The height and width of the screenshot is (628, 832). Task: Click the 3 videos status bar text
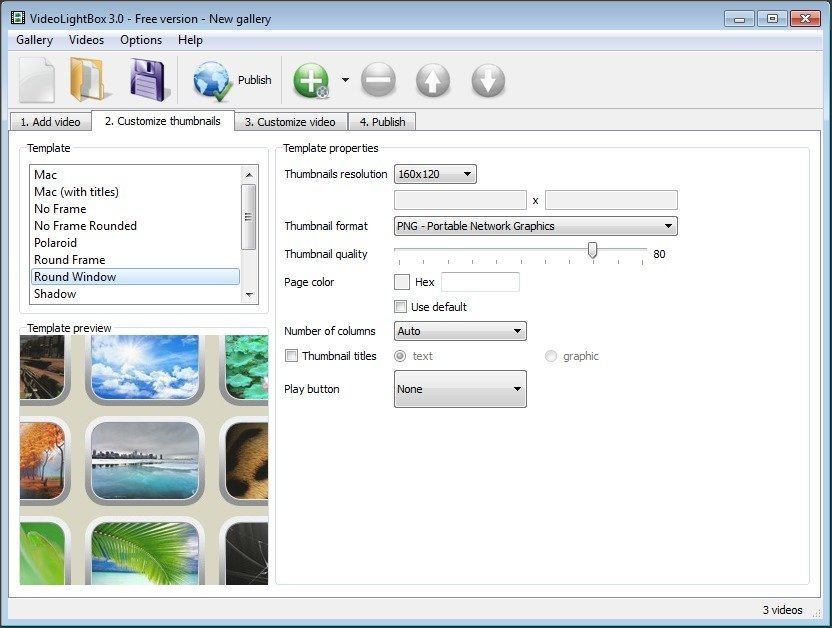(782, 610)
